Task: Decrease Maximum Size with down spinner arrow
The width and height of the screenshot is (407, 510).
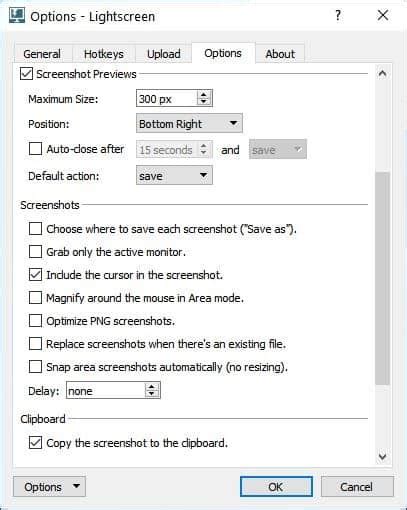Action: (x=203, y=102)
